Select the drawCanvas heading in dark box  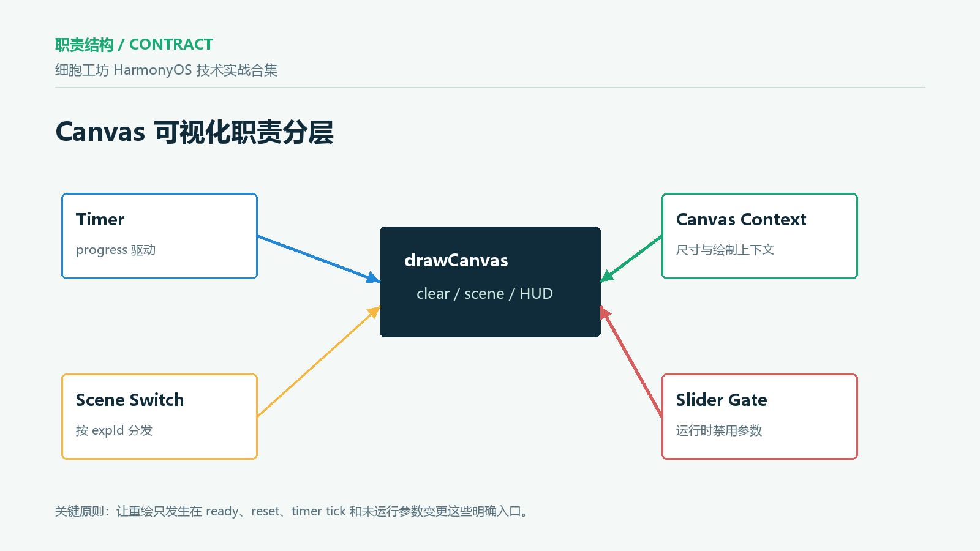coord(456,260)
